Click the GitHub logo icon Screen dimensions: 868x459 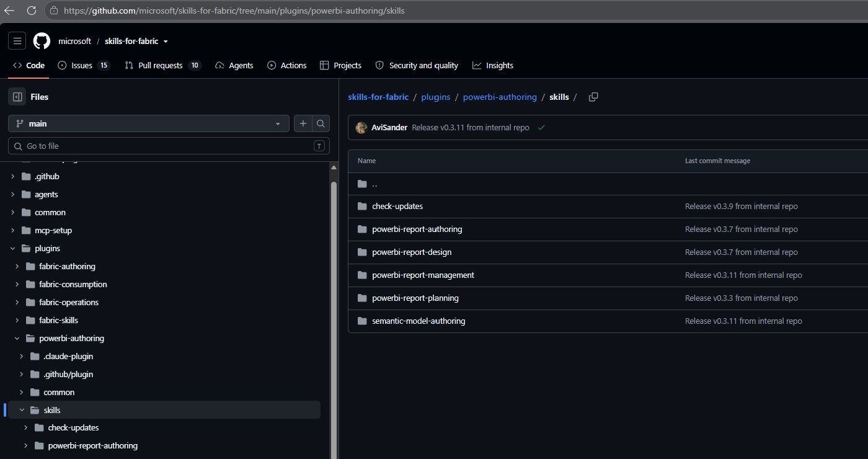(42, 41)
